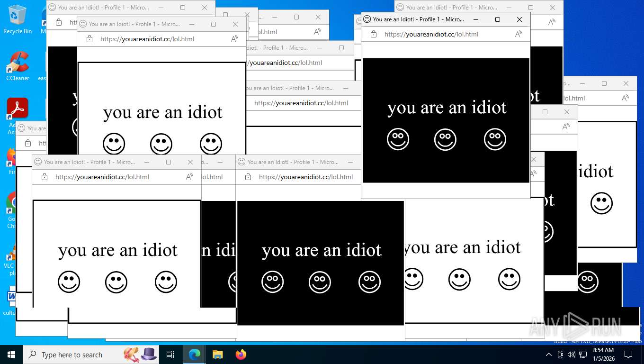Open the Meet Now tray icon
The image size is (644, 364).
click(560, 355)
